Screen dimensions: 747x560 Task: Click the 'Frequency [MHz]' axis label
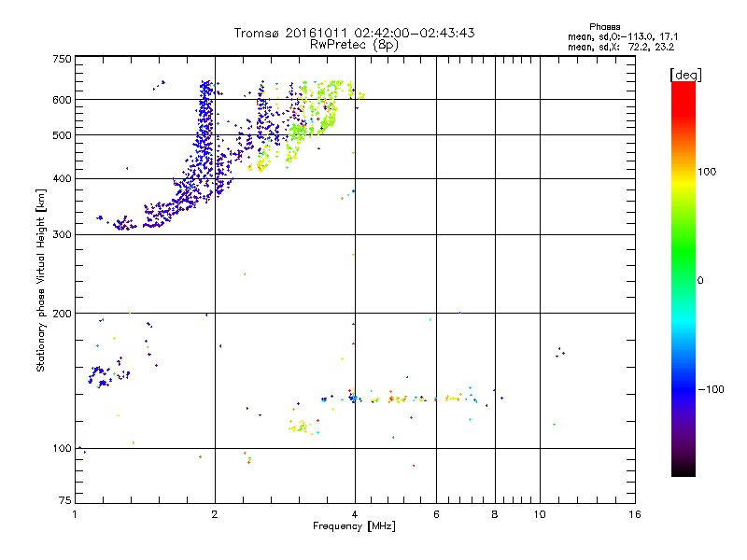tap(354, 526)
